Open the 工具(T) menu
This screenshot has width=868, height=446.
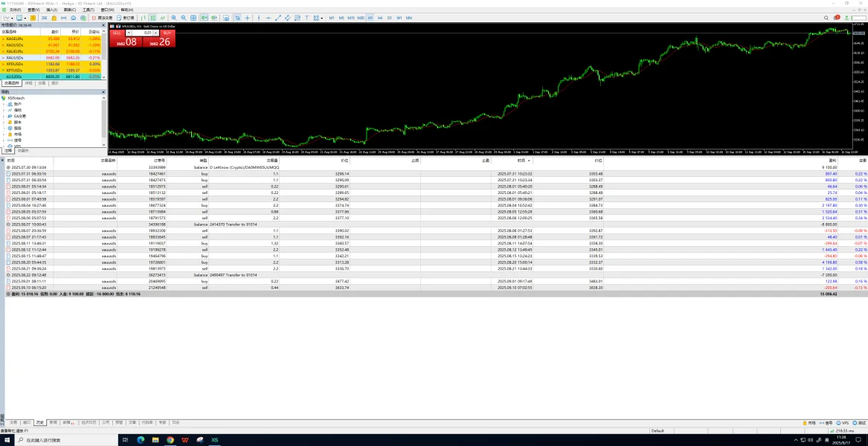pyautogui.click(x=89, y=10)
